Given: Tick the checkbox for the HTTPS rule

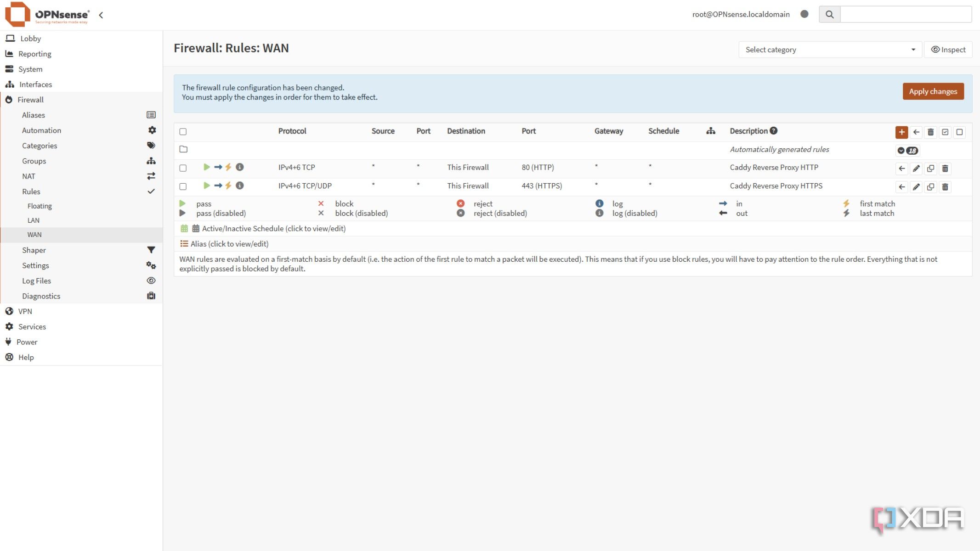Looking at the screenshot, I should (183, 186).
